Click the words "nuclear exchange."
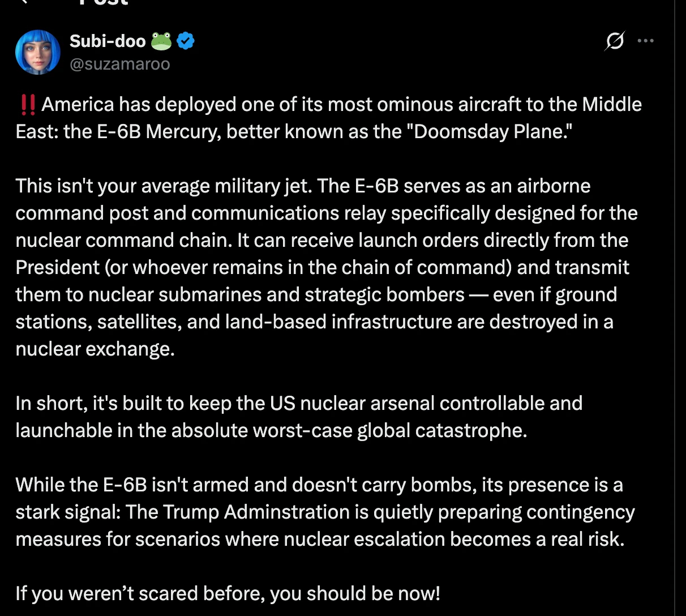The height and width of the screenshot is (616, 686). 95,349
